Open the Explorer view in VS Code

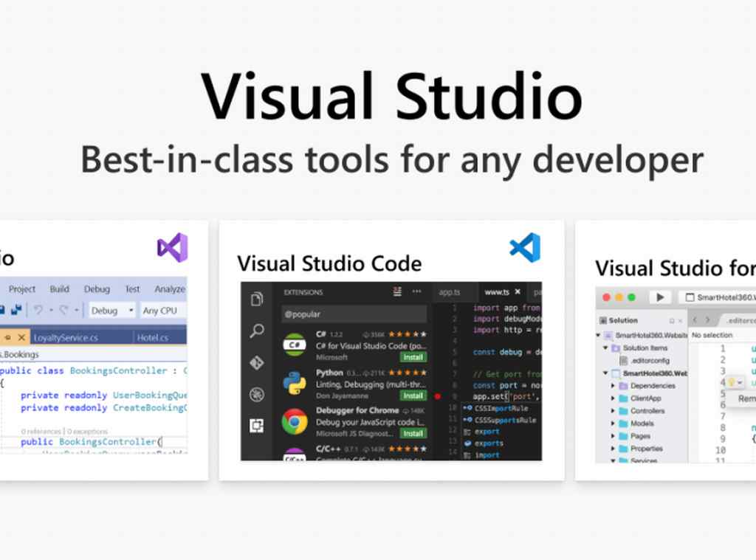click(256, 298)
